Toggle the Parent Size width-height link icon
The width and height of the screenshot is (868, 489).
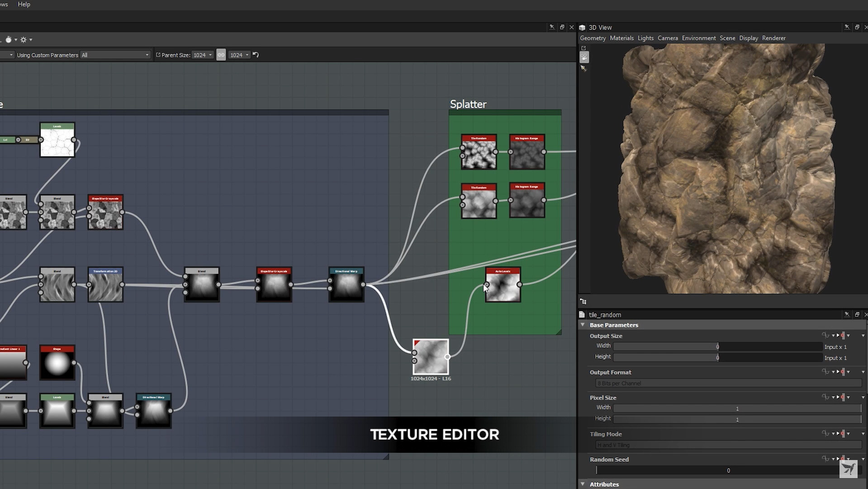click(x=221, y=55)
